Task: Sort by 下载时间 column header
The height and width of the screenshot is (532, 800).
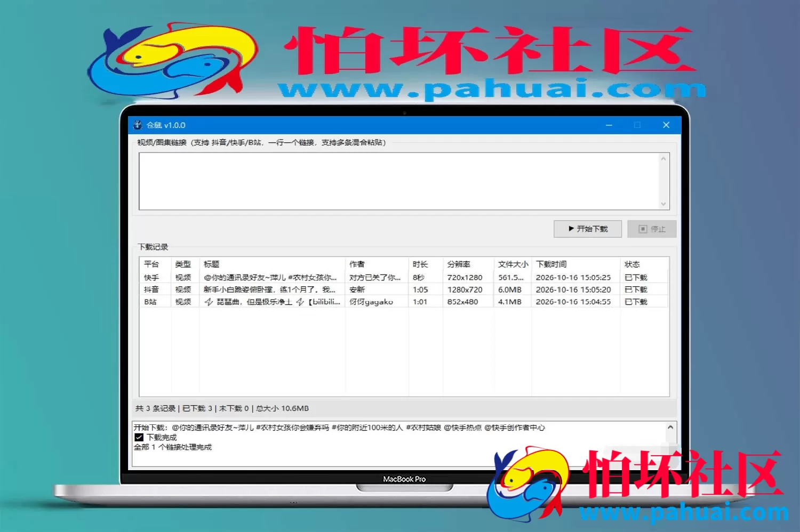Action: 551,264
